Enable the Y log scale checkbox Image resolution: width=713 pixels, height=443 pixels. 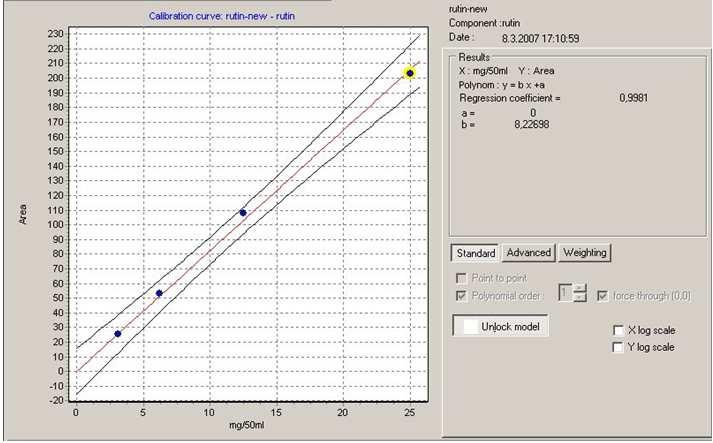(618, 347)
